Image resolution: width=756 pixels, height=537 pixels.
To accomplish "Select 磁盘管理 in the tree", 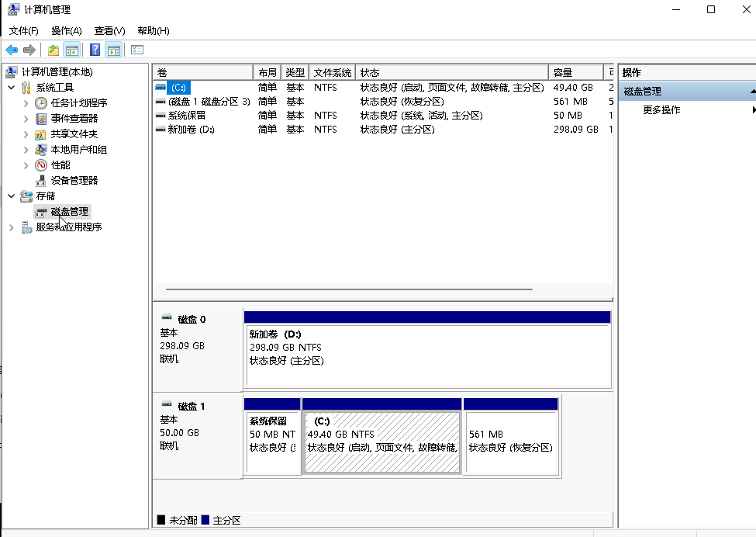I will tap(70, 212).
